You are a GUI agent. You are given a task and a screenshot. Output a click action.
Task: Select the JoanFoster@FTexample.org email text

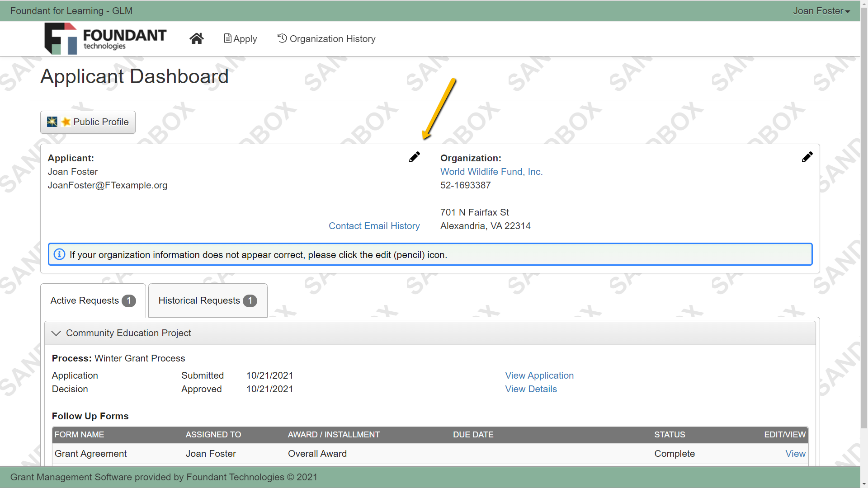coord(108,185)
